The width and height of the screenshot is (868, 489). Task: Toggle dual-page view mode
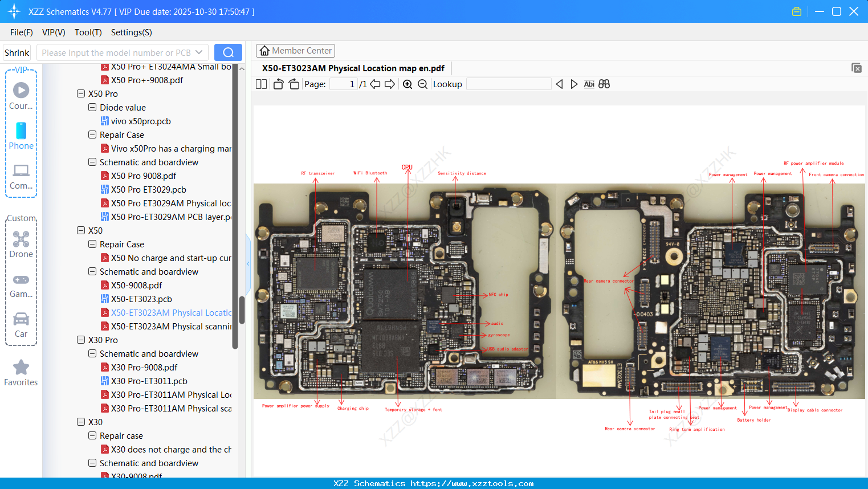tap(260, 84)
